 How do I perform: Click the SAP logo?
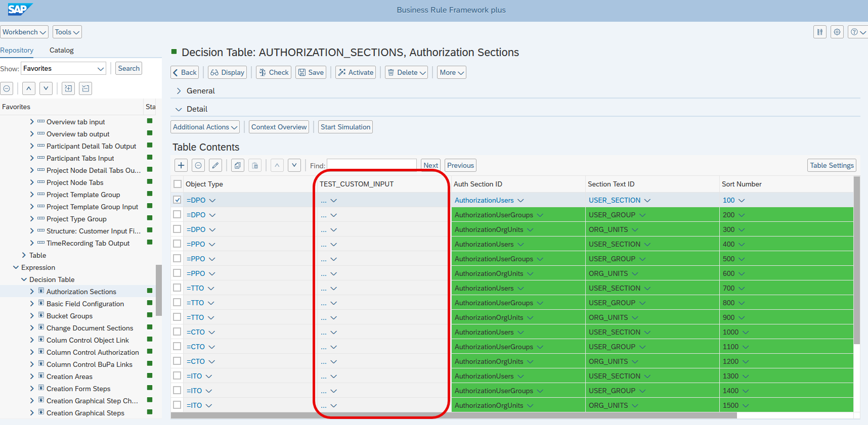coord(19,10)
